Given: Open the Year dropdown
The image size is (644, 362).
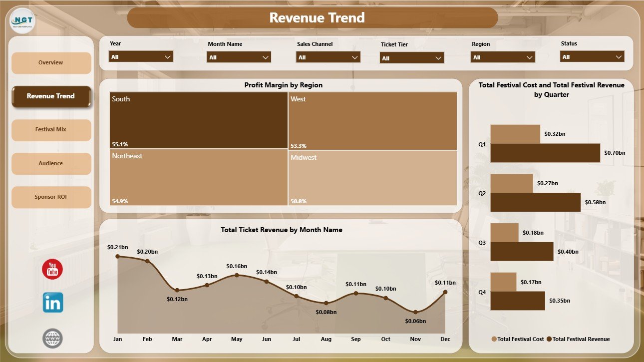Looking at the screenshot, I should click(141, 56).
